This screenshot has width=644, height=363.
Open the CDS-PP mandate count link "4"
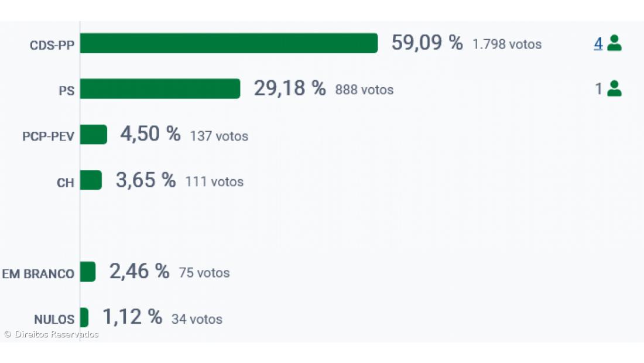598,43
